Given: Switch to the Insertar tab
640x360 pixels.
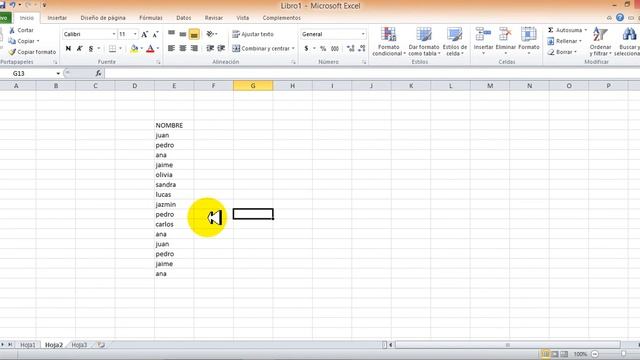Looking at the screenshot, I should pos(57,18).
